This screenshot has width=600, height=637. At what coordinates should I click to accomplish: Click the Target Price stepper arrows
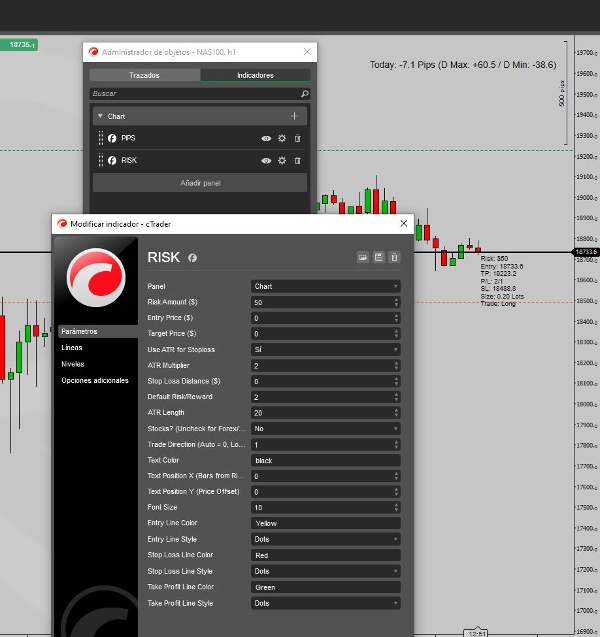(396, 334)
